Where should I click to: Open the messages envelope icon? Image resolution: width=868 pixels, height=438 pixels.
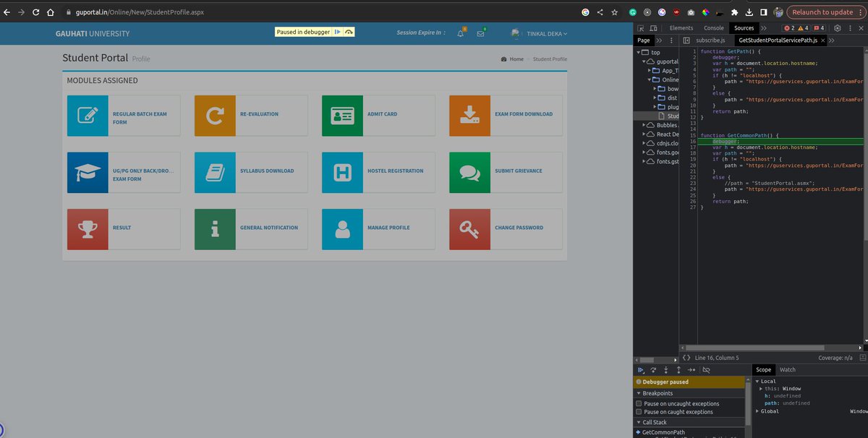(x=480, y=33)
